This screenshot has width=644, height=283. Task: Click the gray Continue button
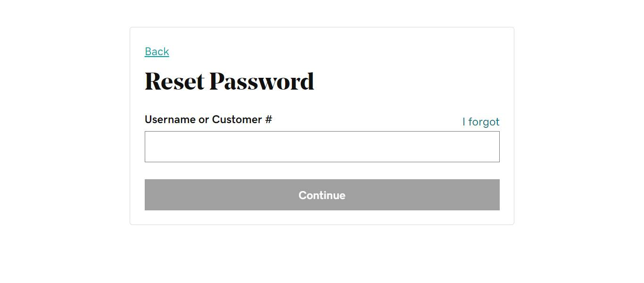coord(322,195)
